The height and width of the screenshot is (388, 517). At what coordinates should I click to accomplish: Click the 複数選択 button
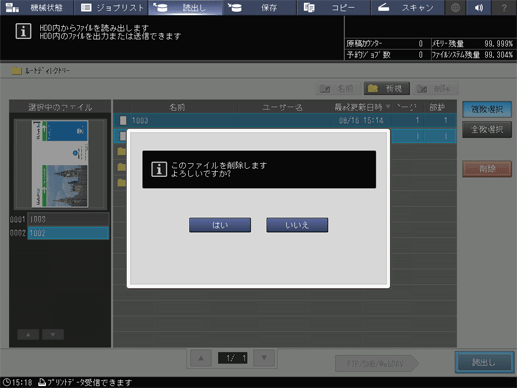tap(487, 109)
